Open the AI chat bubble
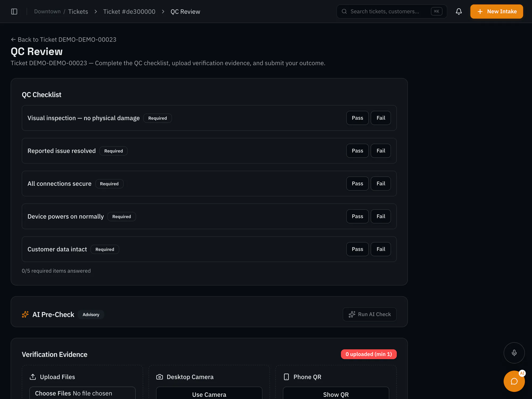 pos(514,381)
